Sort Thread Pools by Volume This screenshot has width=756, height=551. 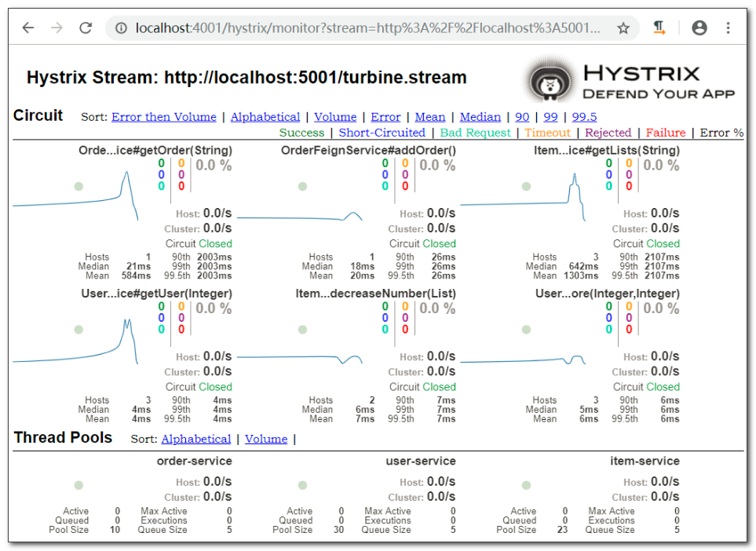click(266, 440)
